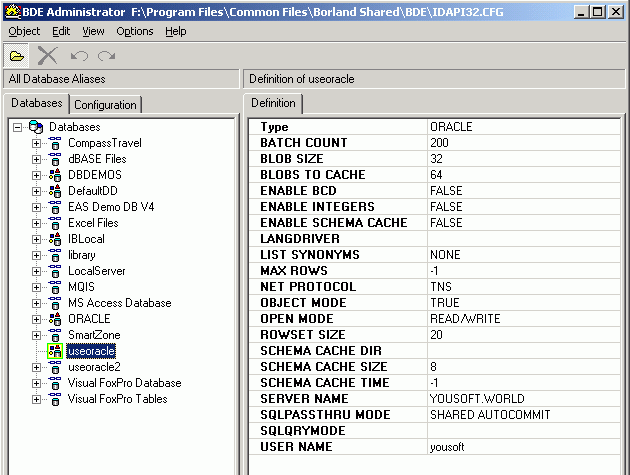
Task: Expand the DBDEMOS node
Action: click(x=36, y=176)
